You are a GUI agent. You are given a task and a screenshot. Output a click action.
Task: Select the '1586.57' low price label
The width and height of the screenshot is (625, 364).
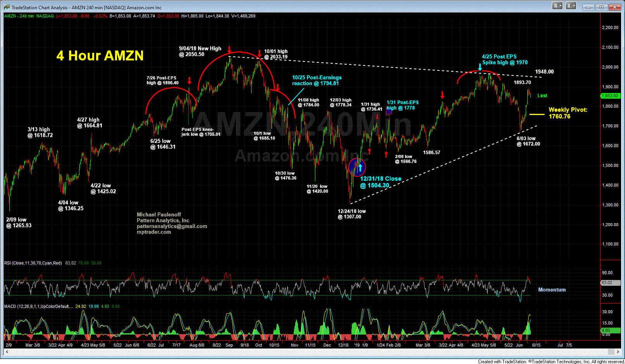(x=432, y=153)
